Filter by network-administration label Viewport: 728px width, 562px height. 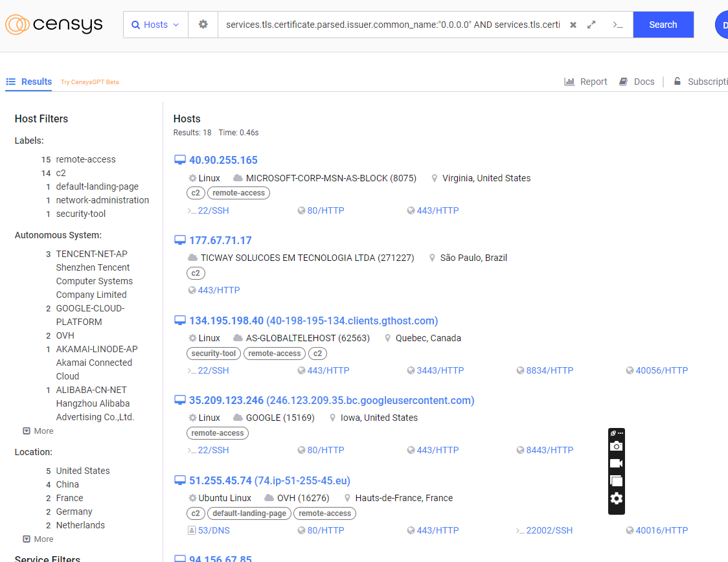click(x=102, y=200)
